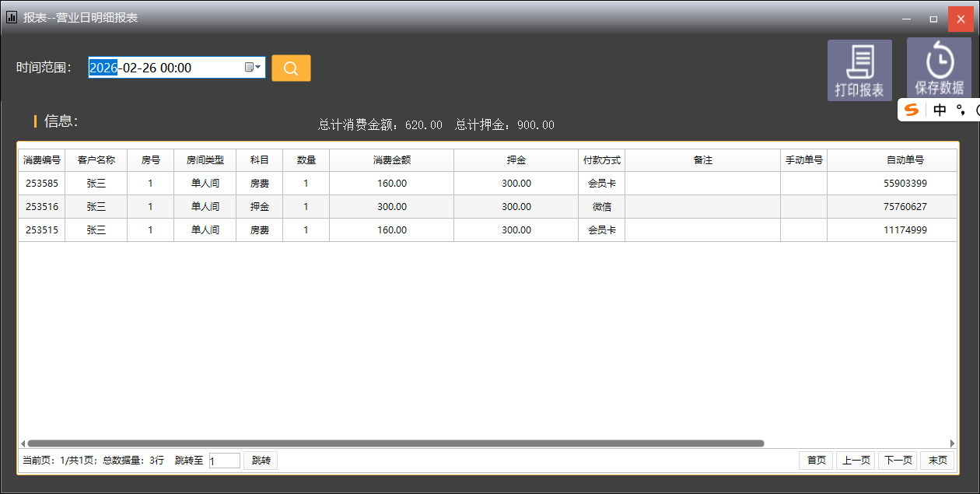Click the 付款方式 column header

coord(601,160)
